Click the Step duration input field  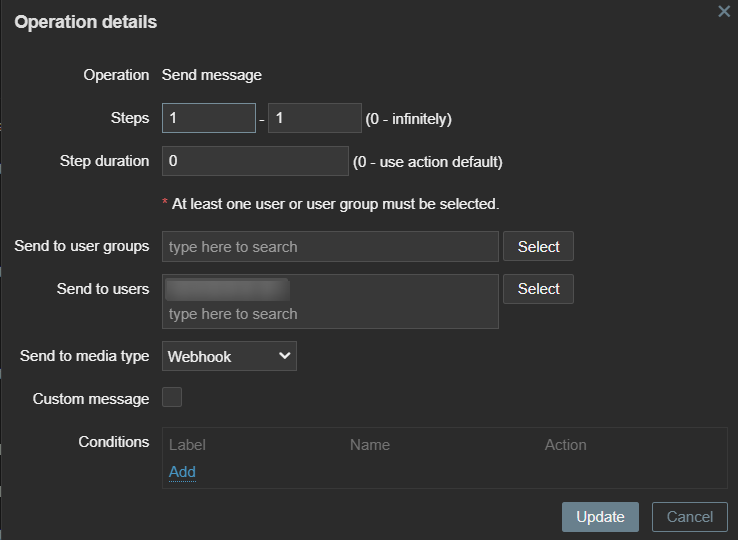coord(255,161)
